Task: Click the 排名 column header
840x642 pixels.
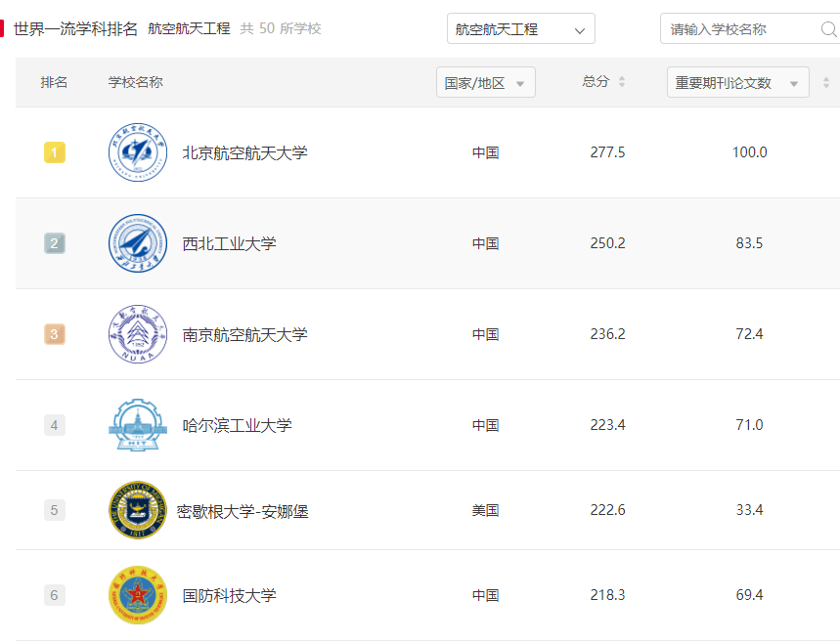Action: click(54, 82)
